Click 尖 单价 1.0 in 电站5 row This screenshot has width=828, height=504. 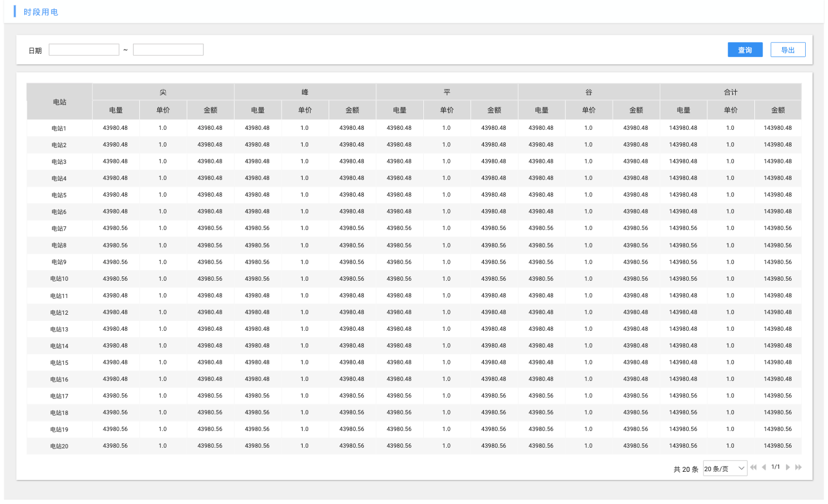tap(163, 195)
